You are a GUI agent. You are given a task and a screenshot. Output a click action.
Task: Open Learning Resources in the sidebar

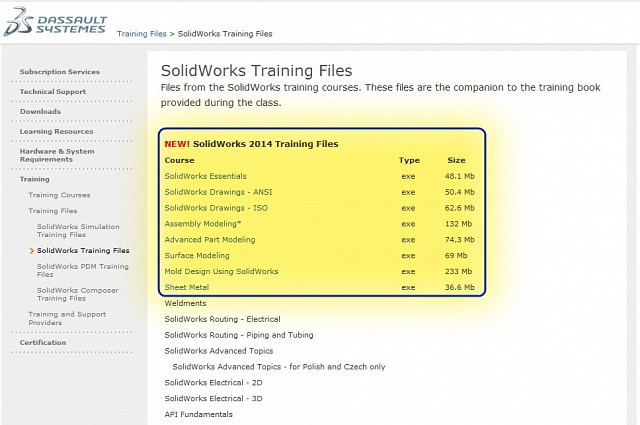click(x=56, y=131)
